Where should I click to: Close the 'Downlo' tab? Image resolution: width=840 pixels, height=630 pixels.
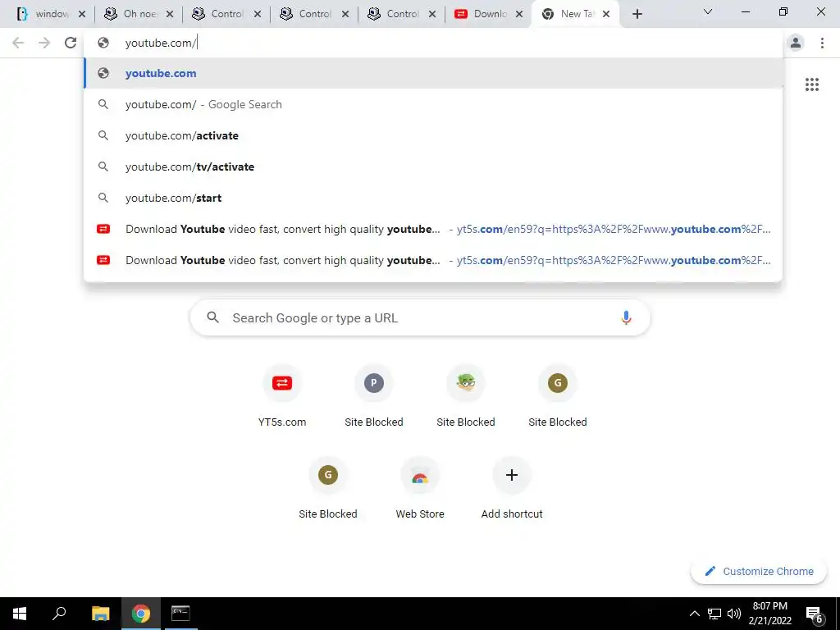(x=519, y=15)
